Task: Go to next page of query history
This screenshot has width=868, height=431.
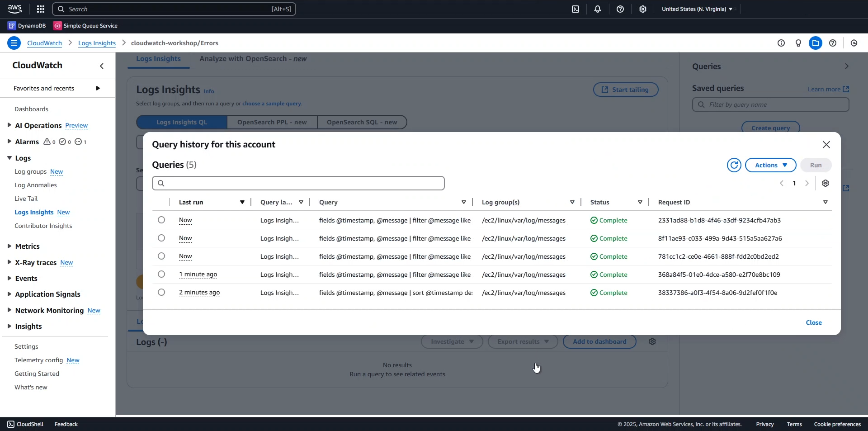Action: pos(807,183)
